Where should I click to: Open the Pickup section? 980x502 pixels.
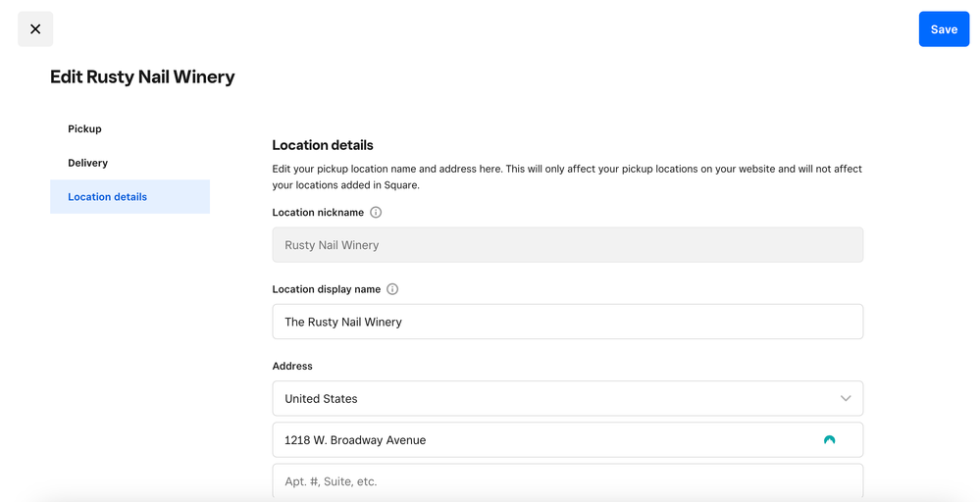(x=84, y=129)
